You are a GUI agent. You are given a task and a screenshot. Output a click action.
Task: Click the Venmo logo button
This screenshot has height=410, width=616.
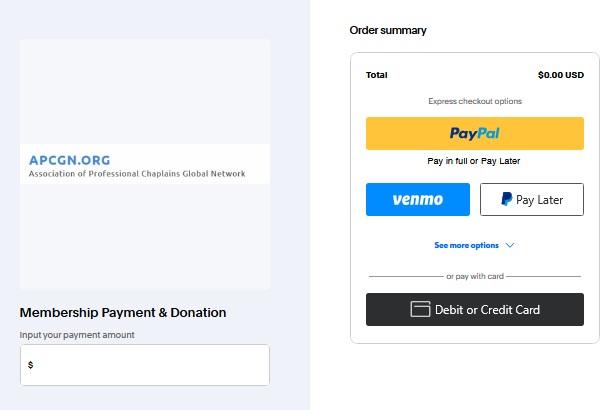tap(417, 200)
